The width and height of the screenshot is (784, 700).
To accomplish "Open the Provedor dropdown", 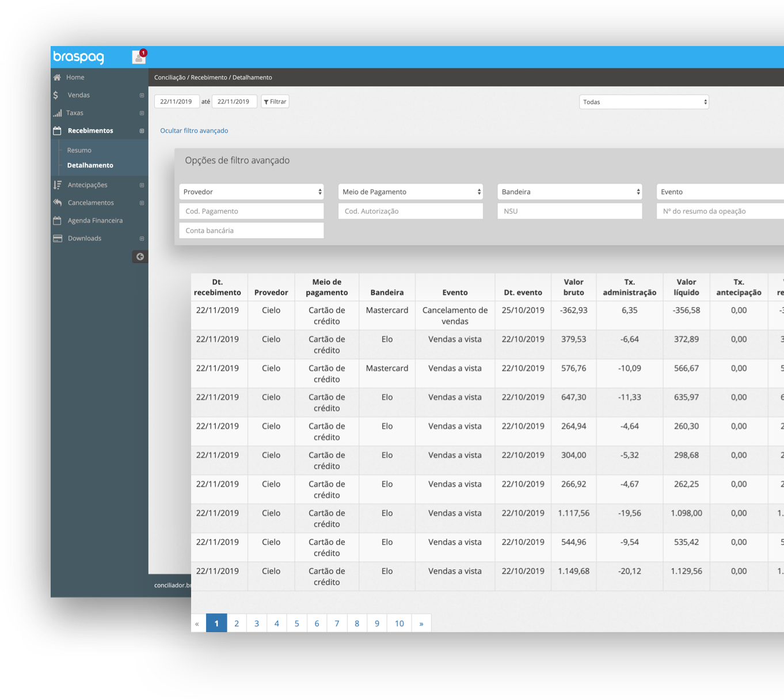I will [252, 192].
